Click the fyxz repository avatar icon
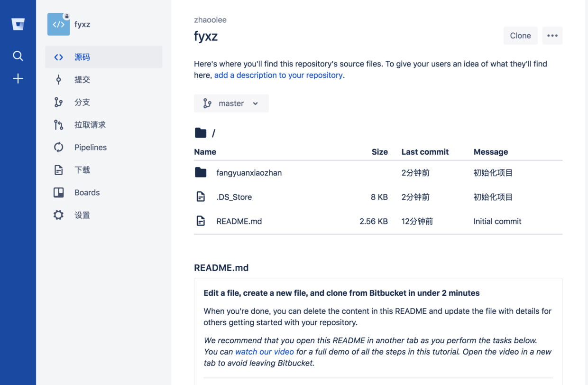The height and width of the screenshot is (385, 588). pyautogui.click(x=58, y=24)
